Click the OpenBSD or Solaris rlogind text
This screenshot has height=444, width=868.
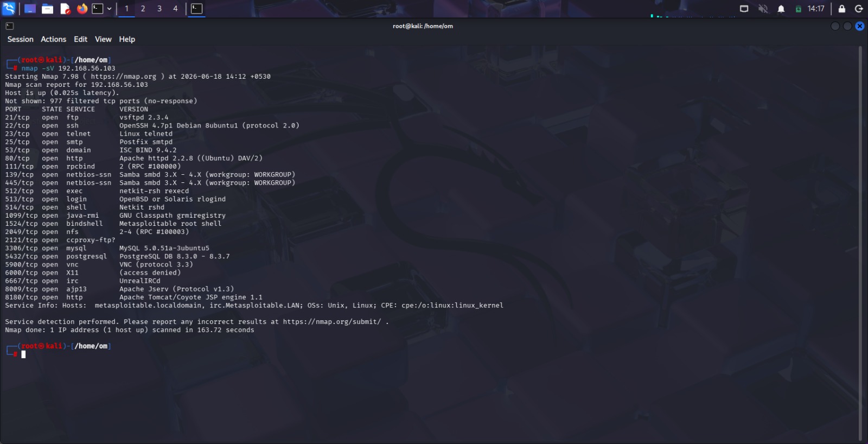(173, 199)
